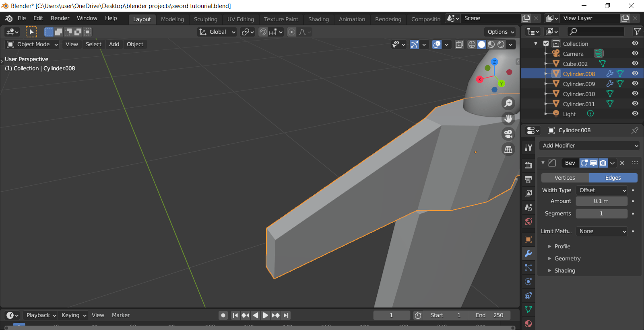Toggle bevel modifier edit mode display

click(584, 163)
